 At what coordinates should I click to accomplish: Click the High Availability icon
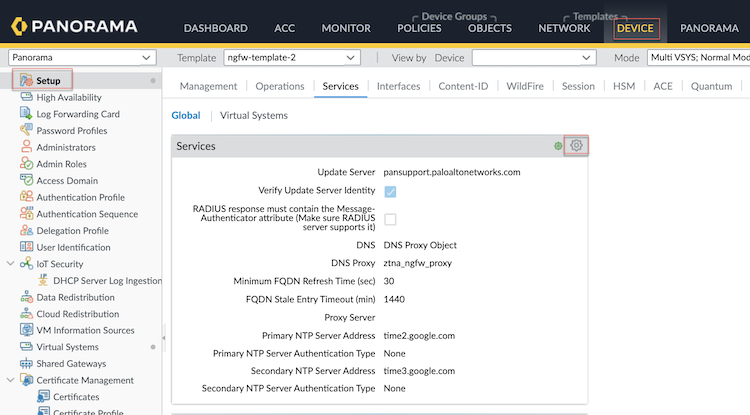coord(26,97)
